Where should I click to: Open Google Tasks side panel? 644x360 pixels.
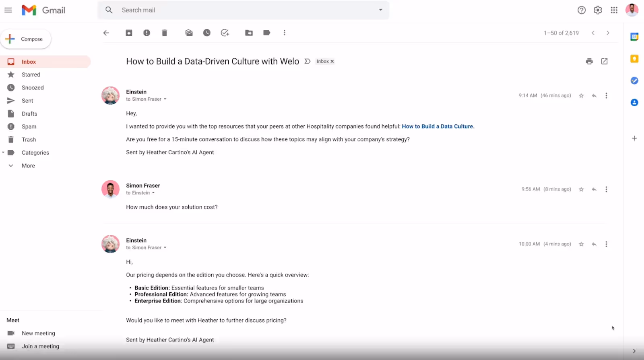coord(634,81)
